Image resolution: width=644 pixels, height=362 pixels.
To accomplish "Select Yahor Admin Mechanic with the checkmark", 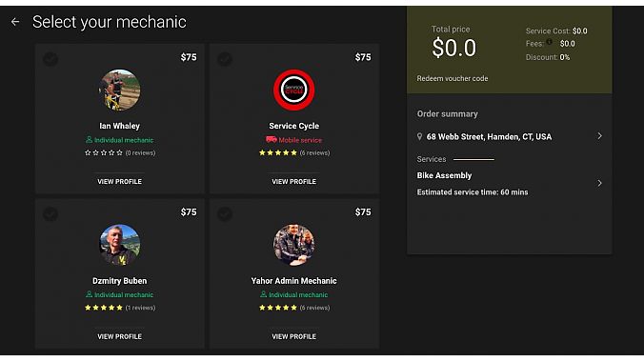I will pyautogui.click(x=225, y=214).
